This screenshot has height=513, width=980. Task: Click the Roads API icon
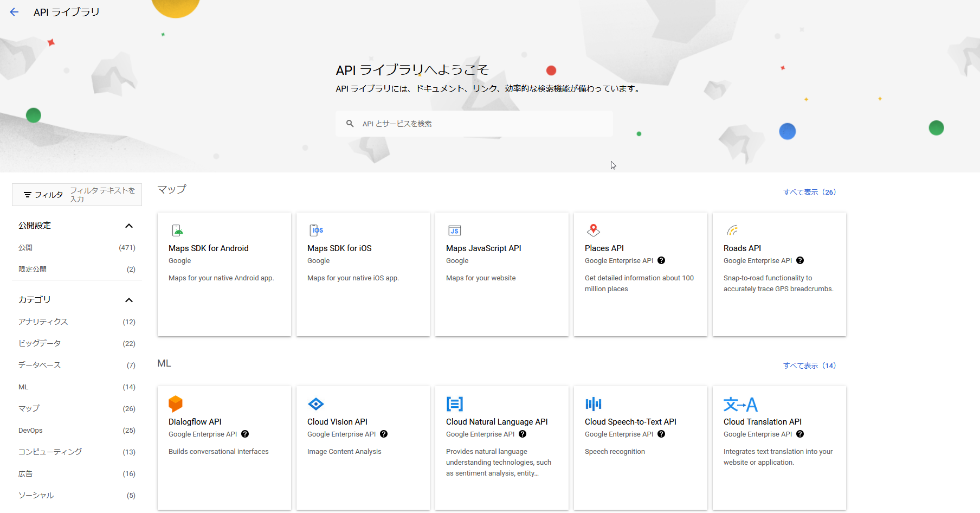coord(732,230)
